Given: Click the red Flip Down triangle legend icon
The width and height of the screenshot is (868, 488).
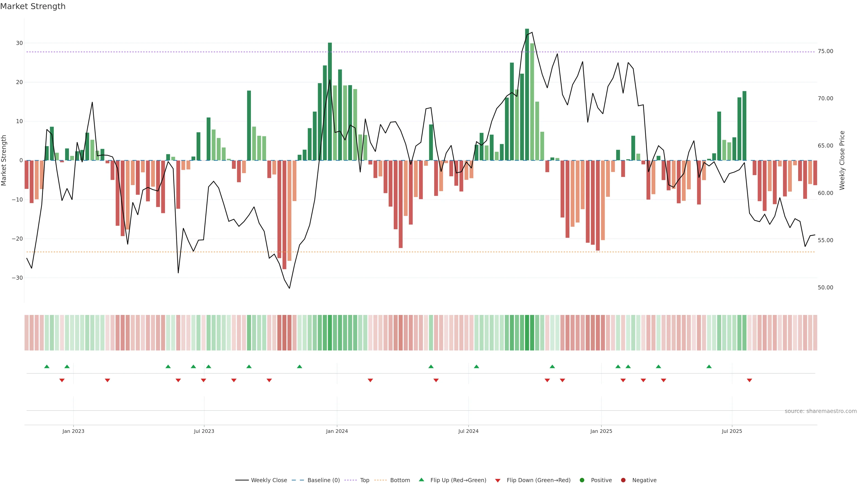Looking at the screenshot, I should click(x=498, y=480).
